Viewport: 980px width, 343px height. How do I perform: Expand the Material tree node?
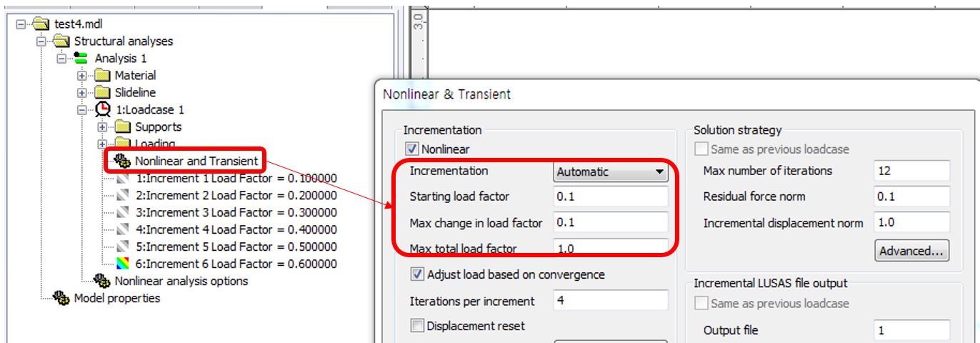(83, 75)
